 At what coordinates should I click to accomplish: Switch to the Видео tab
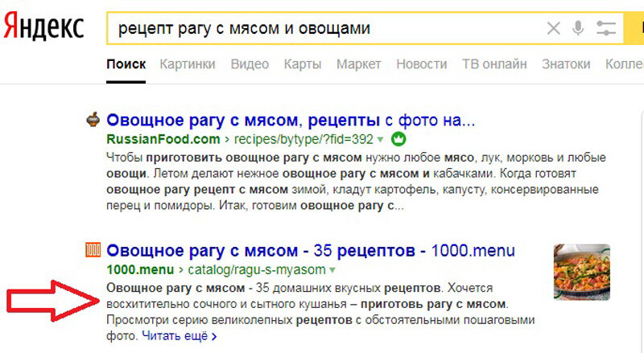[250, 64]
